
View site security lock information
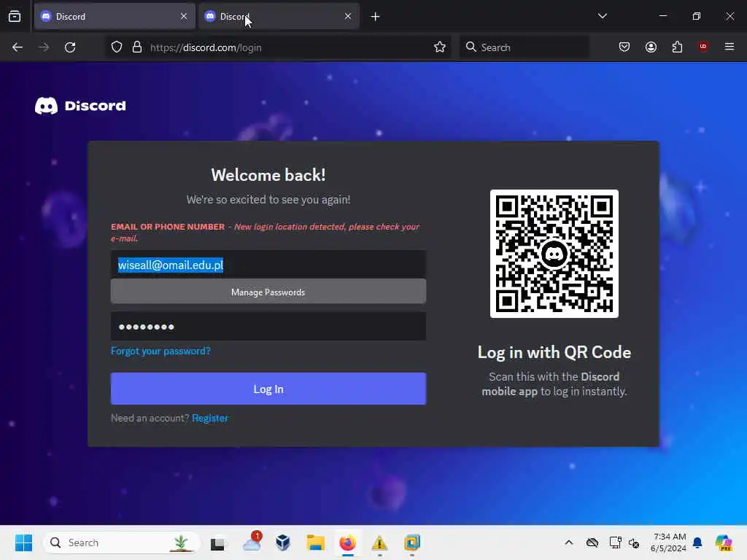137,47
